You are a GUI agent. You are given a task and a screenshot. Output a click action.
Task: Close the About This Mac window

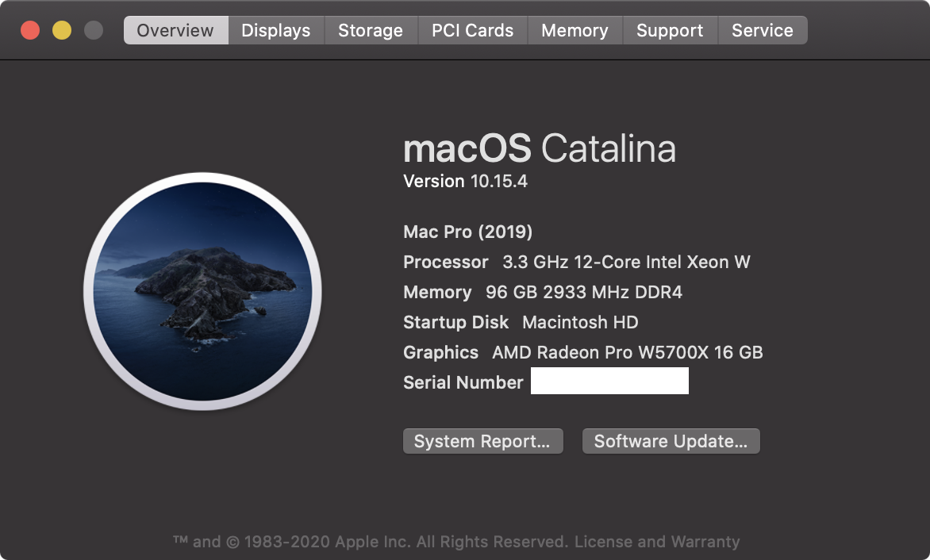pos(30,31)
